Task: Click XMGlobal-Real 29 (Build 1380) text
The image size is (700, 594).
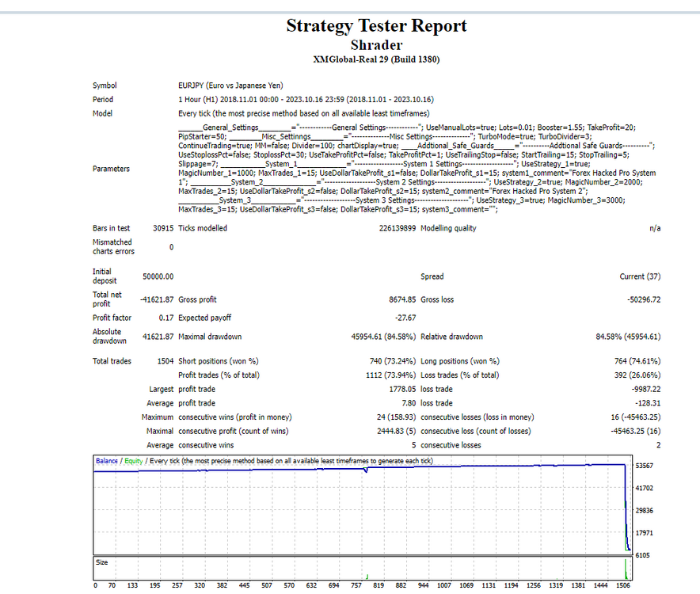Action: 376,59
